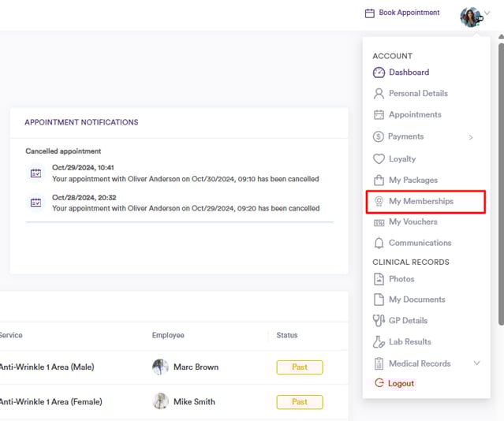Select My Documents from the menu
Image resolution: width=504 pixels, height=421 pixels.
(x=416, y=300)
